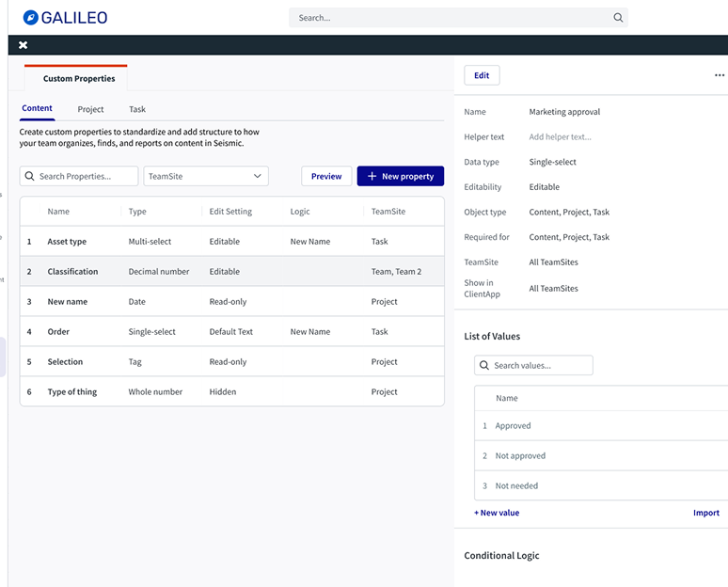
Task: Click the Import link
Action: point(706,513)
